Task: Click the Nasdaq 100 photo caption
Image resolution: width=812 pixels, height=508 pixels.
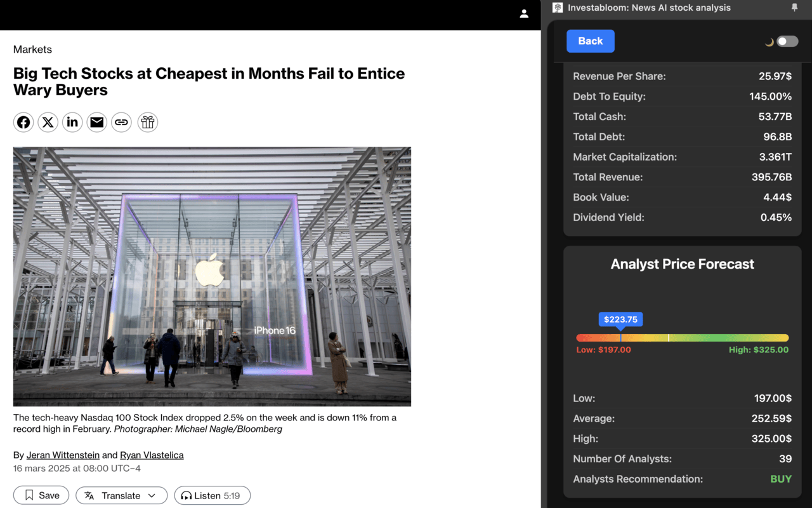Action: [205, 424]
